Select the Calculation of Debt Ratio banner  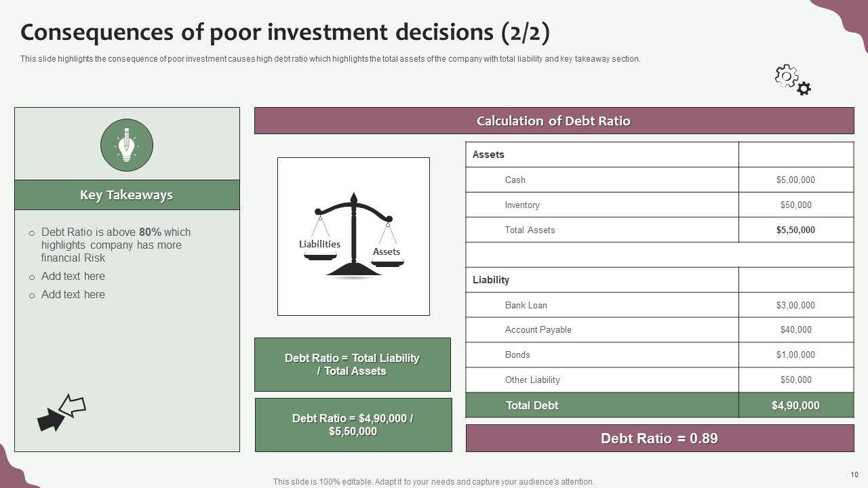pyautogui.click(x=553, y=121)
